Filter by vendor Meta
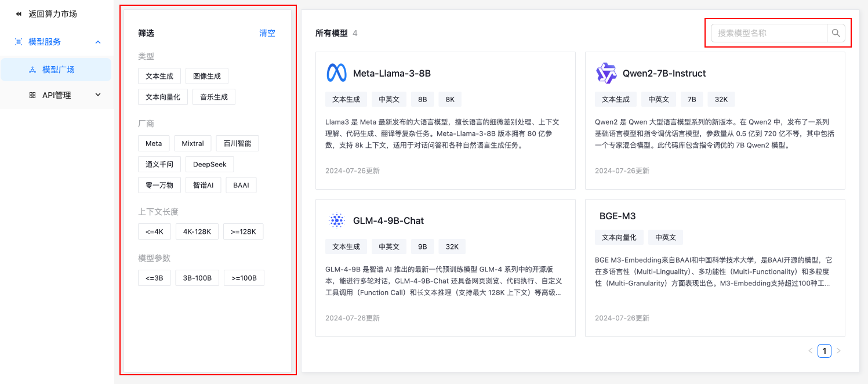This screenshot has height=384, width=868. (x=154, y=143)
